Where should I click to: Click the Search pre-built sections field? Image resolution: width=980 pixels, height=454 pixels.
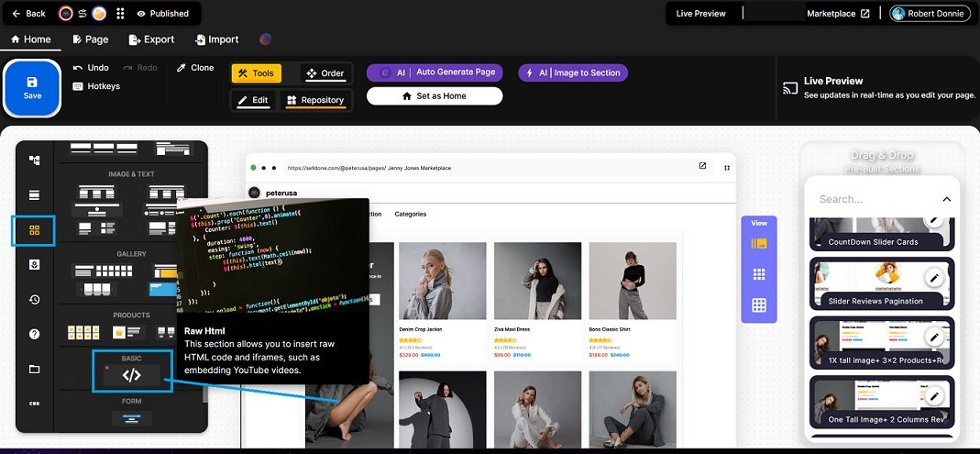[x=875, y=199]
